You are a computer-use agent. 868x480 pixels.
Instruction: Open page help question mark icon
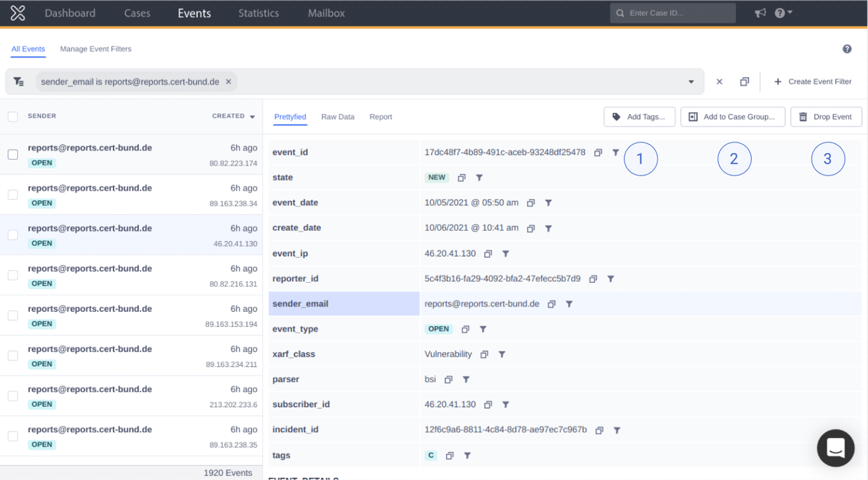(847, 49)
